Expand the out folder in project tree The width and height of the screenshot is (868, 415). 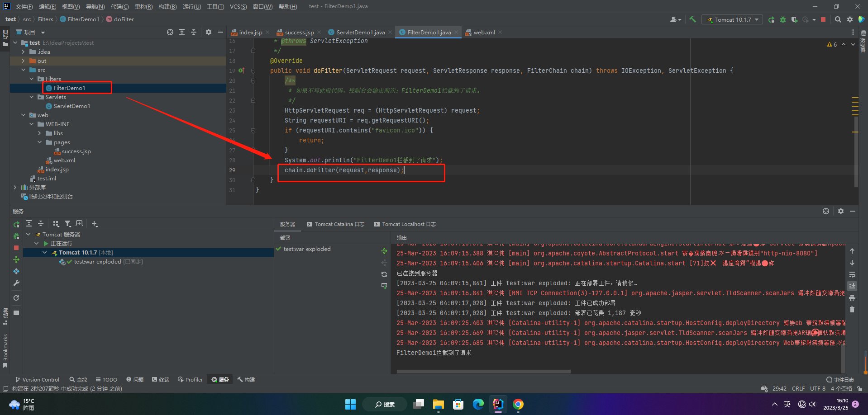click(23, 61)
